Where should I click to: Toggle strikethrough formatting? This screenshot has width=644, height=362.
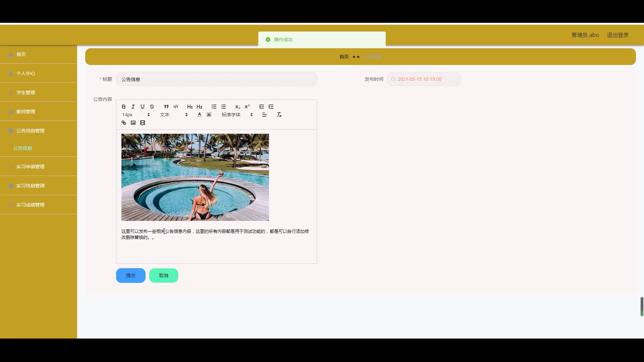(x=152, y=107)
